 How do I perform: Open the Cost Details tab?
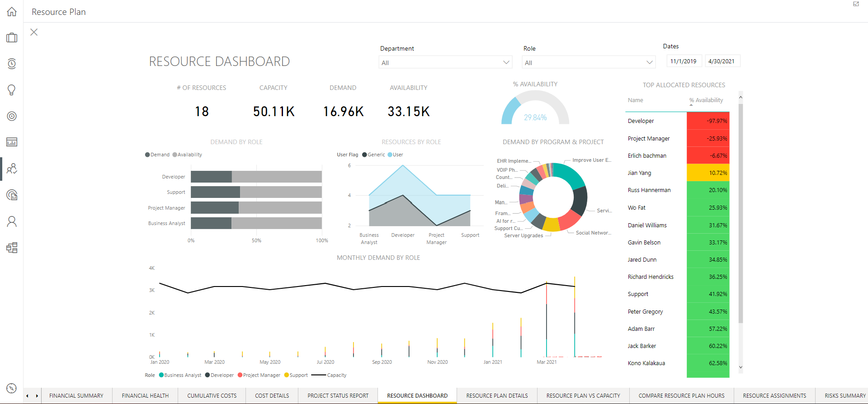click(272, 395)
